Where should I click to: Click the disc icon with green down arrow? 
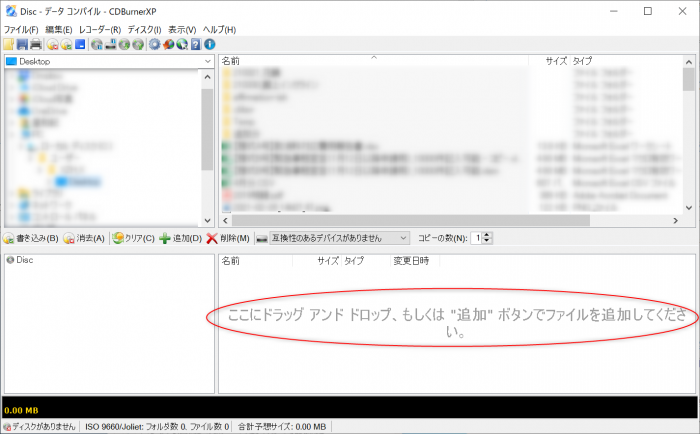click(124, 44)
